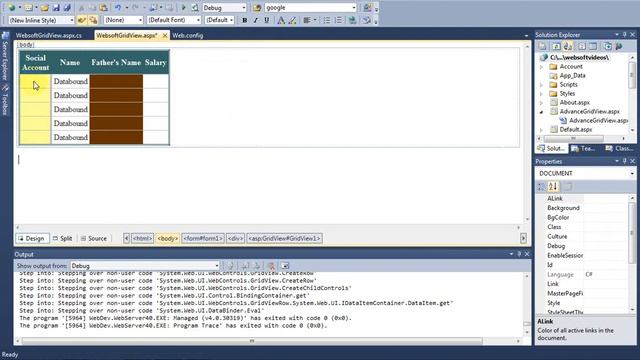Select the <form#form1> tag breadcrumb
This screenshot has width=640, height=360.
click(x=203, y=238)
